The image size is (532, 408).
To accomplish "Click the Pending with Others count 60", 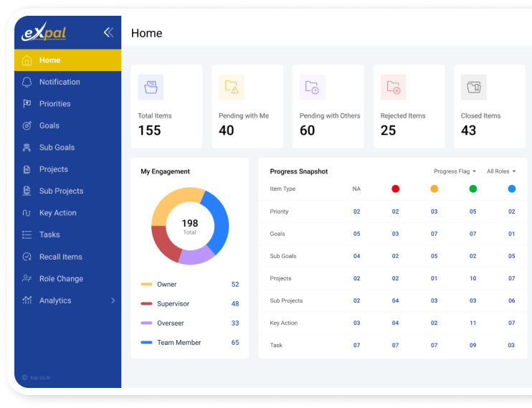I will pos(307,131).
